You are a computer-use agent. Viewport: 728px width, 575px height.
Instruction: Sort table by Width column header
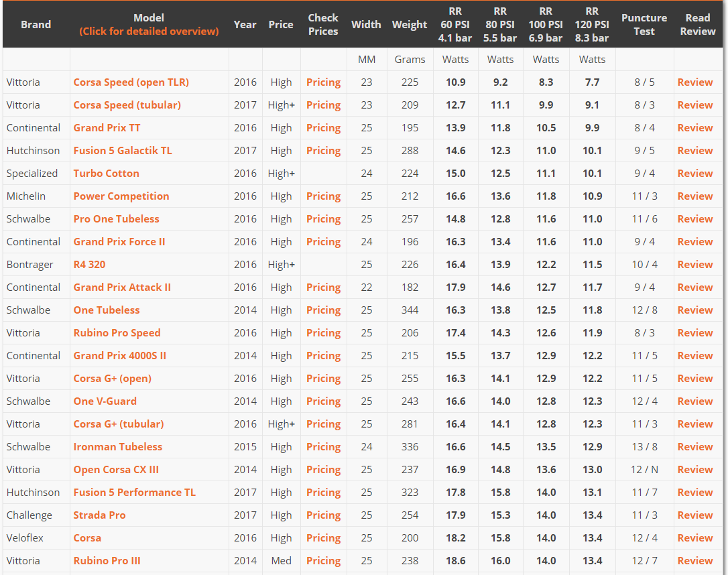click(366, 25)
